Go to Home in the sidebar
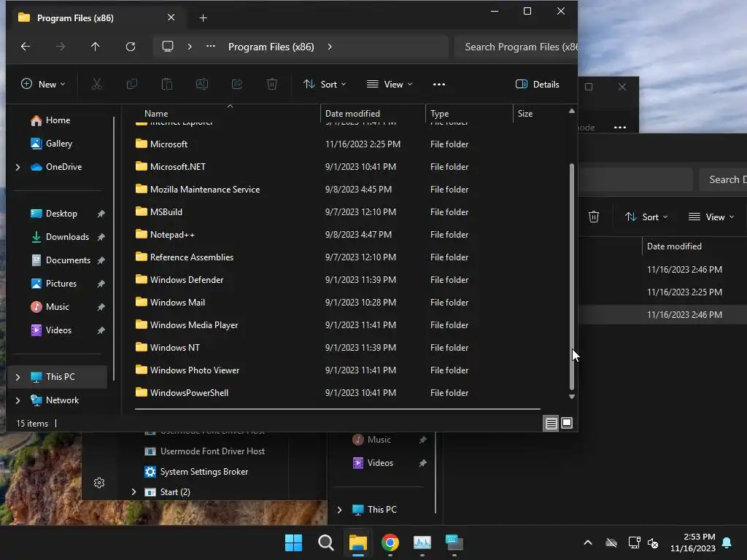Screen dimensions: 747x560 58,120
